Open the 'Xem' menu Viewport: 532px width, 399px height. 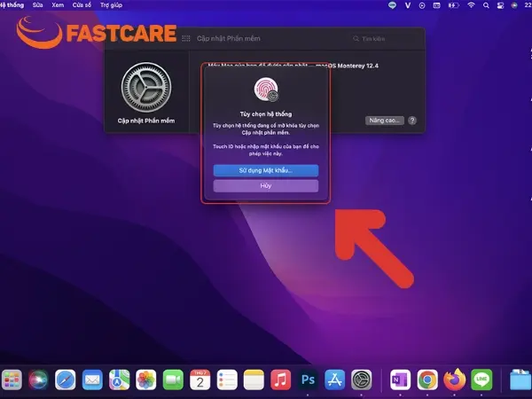tap(58, 5)
